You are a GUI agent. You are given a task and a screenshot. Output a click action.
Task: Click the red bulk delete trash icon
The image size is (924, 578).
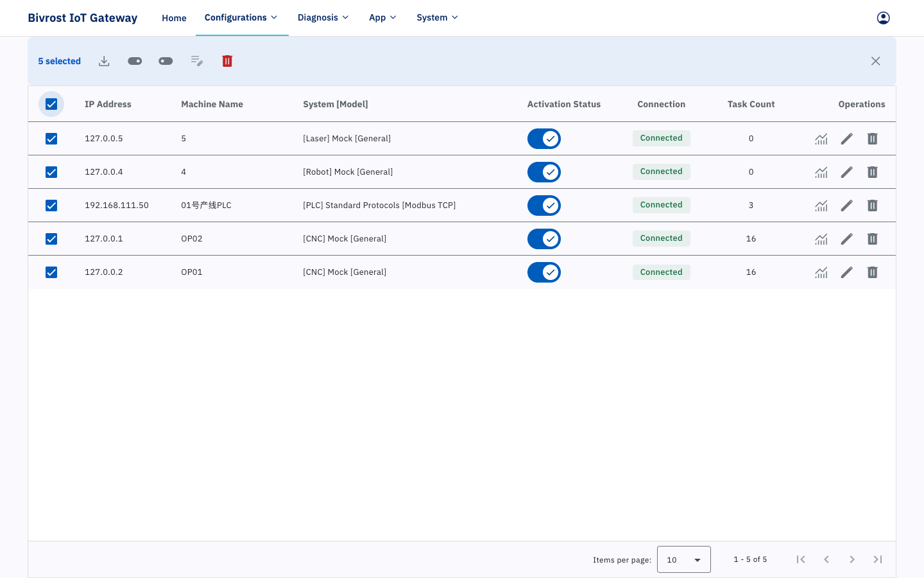[x=227, y=61]
